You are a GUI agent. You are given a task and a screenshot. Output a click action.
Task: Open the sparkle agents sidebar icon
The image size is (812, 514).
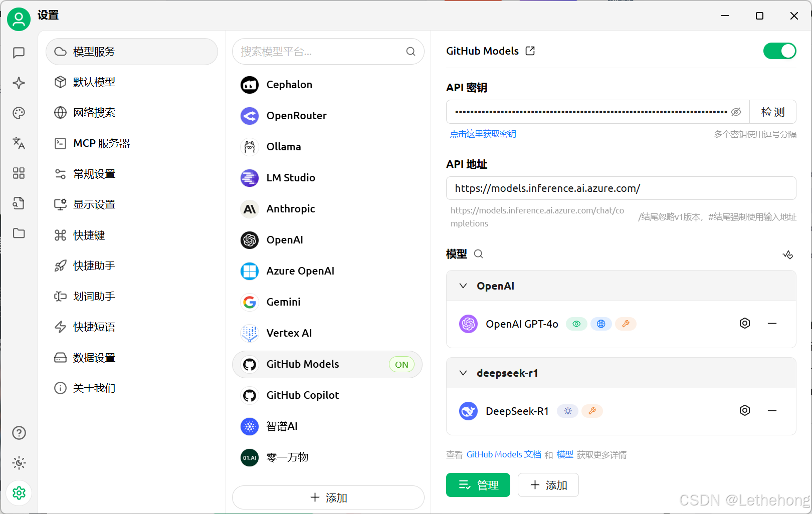[x=19, y=83]
